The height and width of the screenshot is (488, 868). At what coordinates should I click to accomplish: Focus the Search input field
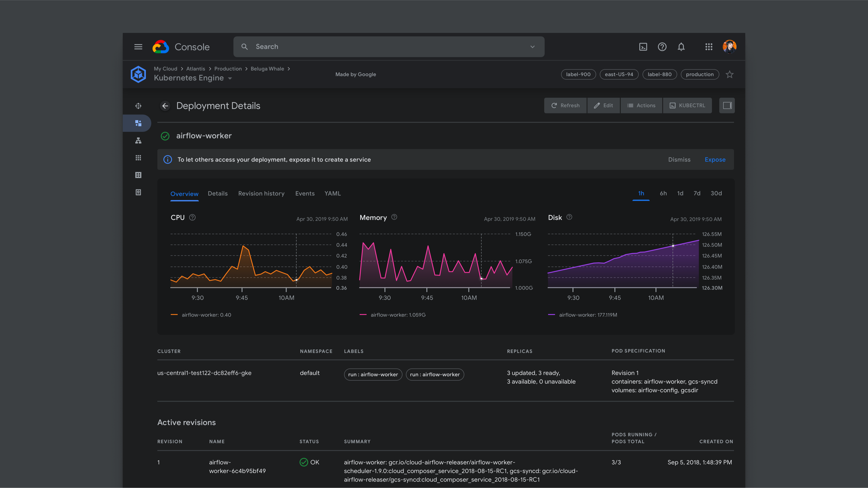click(x=389, y=47)
